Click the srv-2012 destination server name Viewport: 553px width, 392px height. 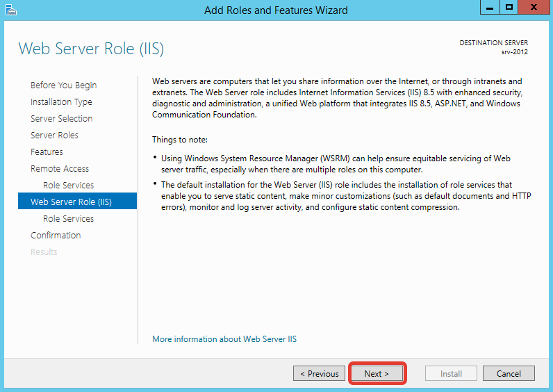click(x=515, y=52)
